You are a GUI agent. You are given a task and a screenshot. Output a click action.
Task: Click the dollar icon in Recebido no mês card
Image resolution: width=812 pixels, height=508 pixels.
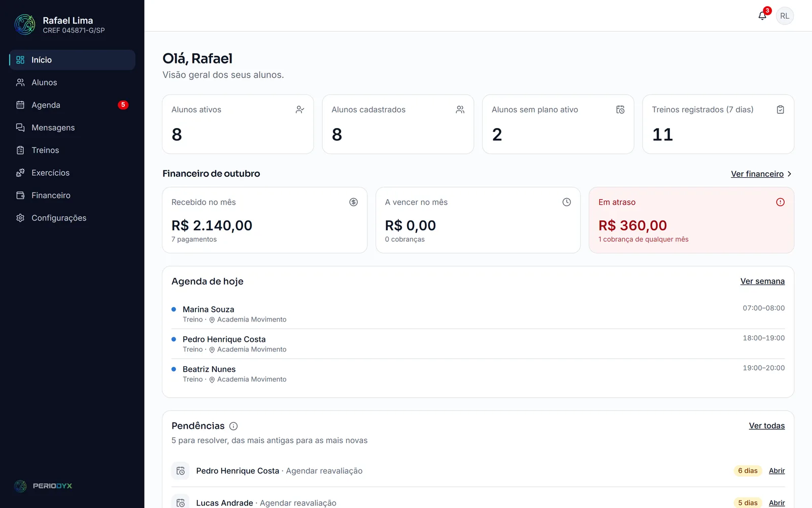(x=353, y=202)
